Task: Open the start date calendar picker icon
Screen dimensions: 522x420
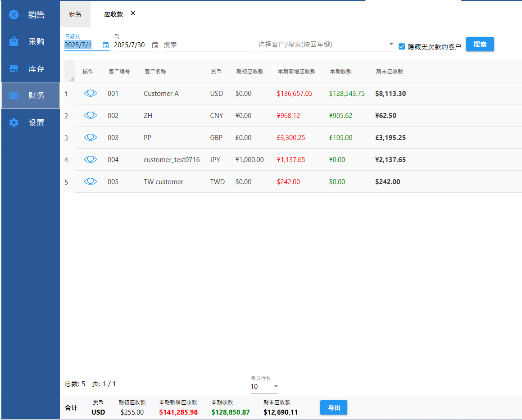Action: 105,45
